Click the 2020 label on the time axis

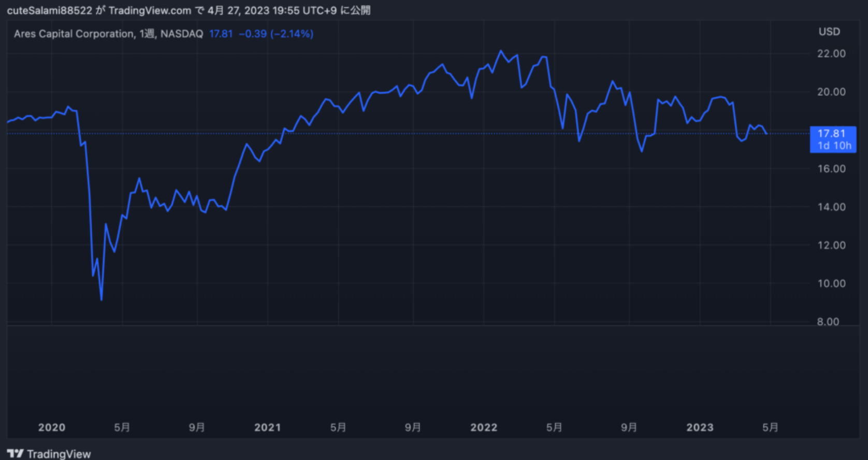point(52,427)
